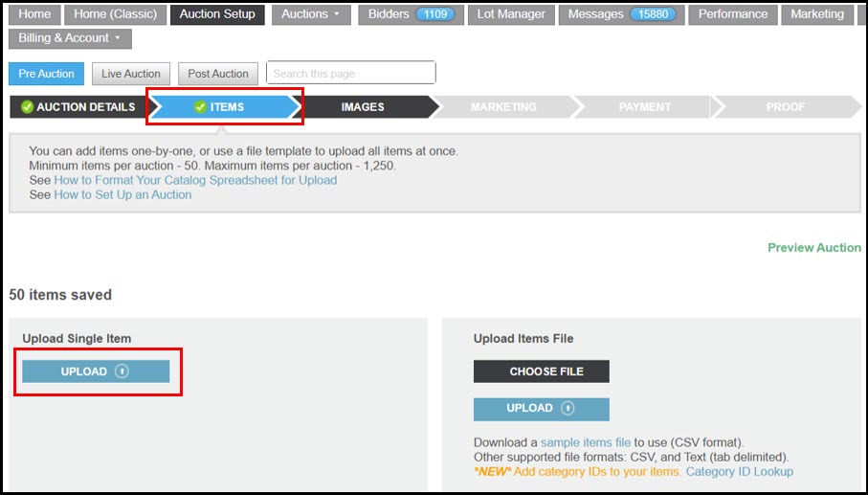
Task: Click the 'Minimum items per auction' text line
Action: pos(212,166)
